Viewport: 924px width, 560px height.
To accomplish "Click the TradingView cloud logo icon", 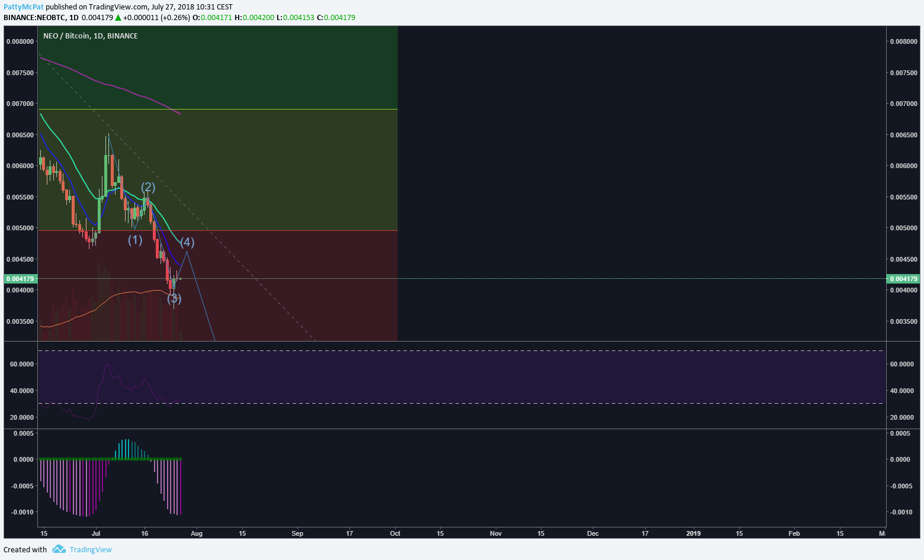I will (x=59, y=549).
